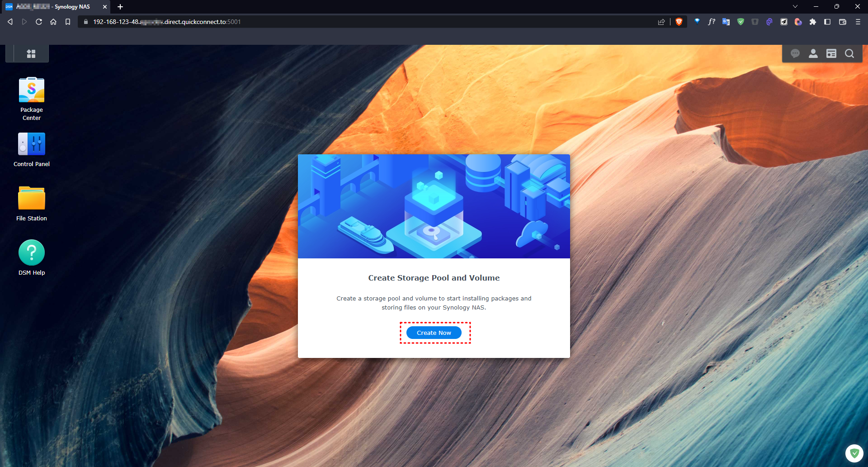Viewport: 868px width, 467px height.
Task: Click the green shield extension in toolbar
Action: pyautogui.click(x=741, y=22)
